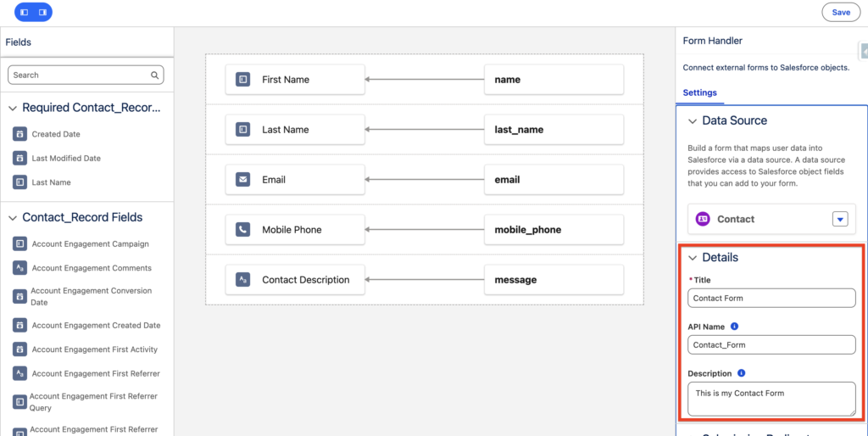Click the Email envelope icon on canvas
Screen dimensions: 868x436
tap(242, 180)
